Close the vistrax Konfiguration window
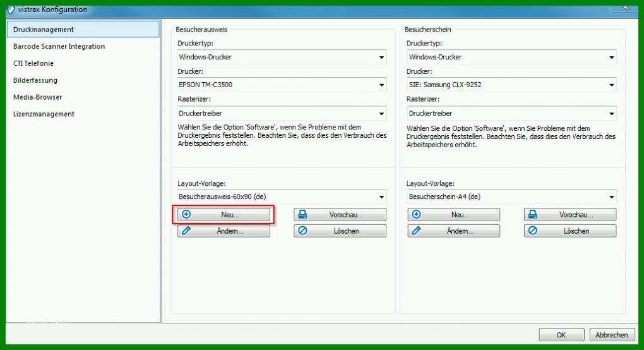Viewport: 644px width, 350px height. (x=624, y=8)
